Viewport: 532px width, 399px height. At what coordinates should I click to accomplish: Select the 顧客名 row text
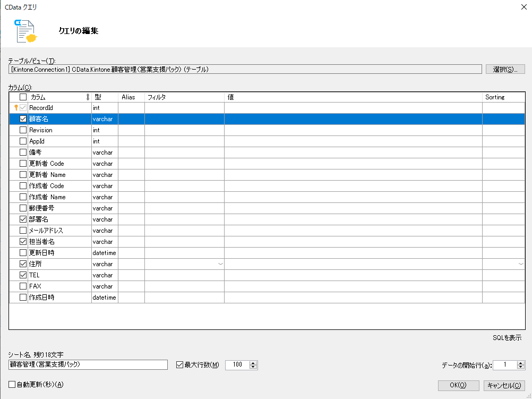pos(38,119)
